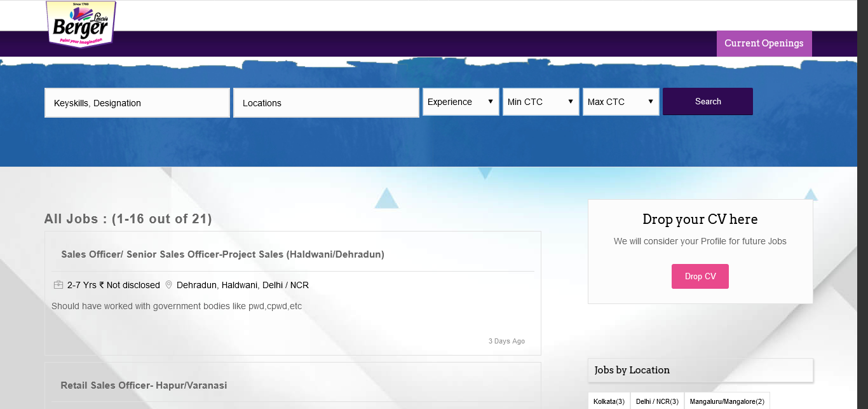Filter jobs by Kolkata(3) location

click(x=609, y=401)
